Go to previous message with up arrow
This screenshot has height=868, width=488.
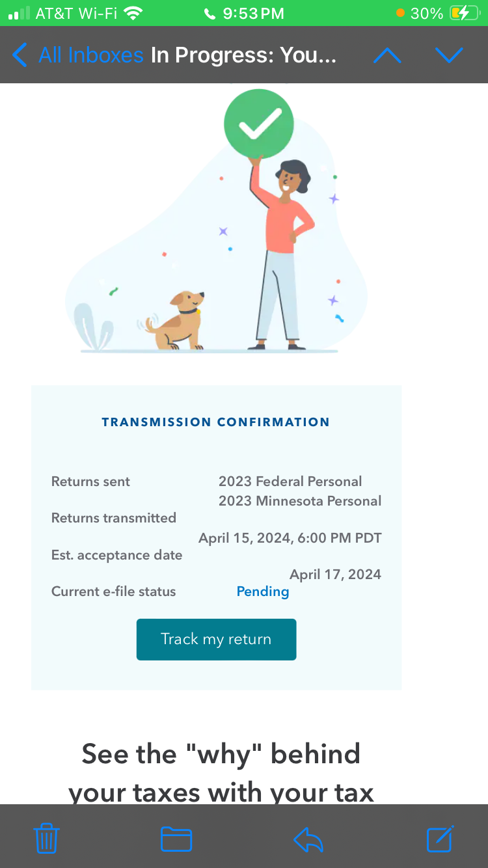388,56
